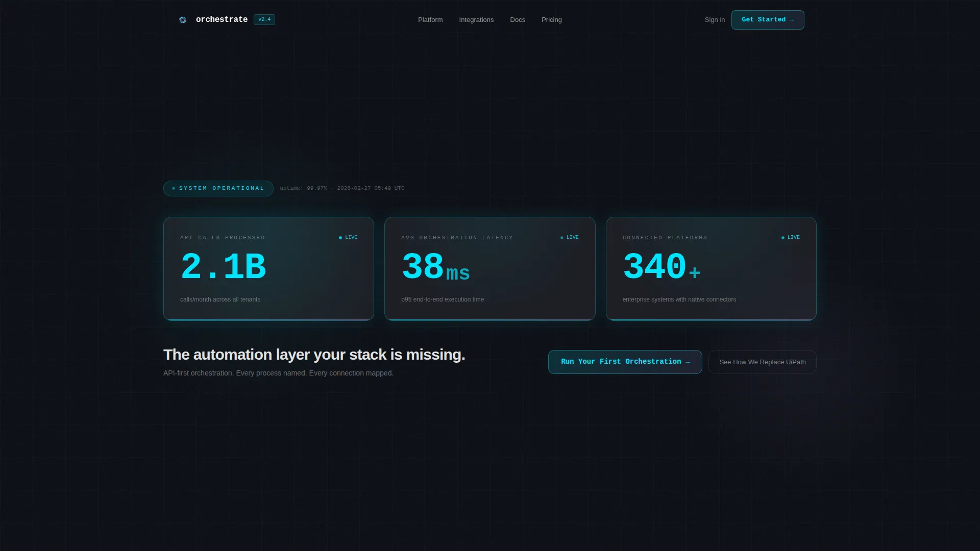Screen dimensions: 980x551
Task: Click the 'API-first orchestration' subheadline text
Action: click(x=278, y=373)
